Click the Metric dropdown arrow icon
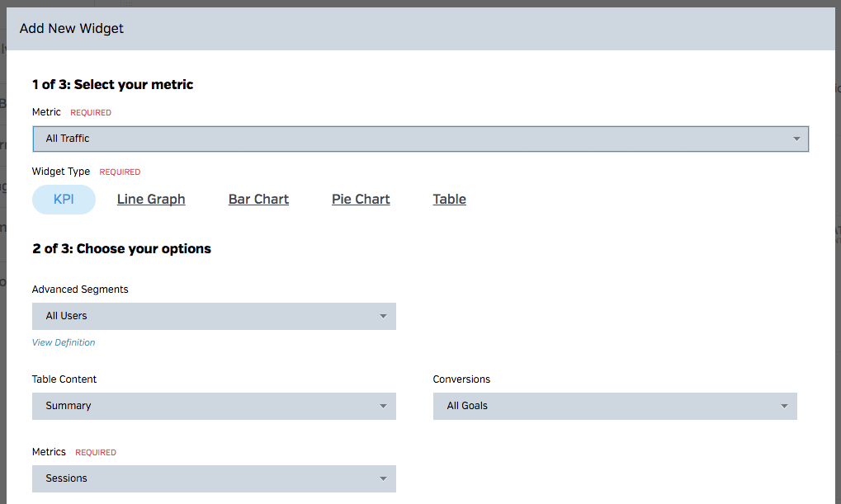Screen dimensions: 841x504 pos(796,139)
